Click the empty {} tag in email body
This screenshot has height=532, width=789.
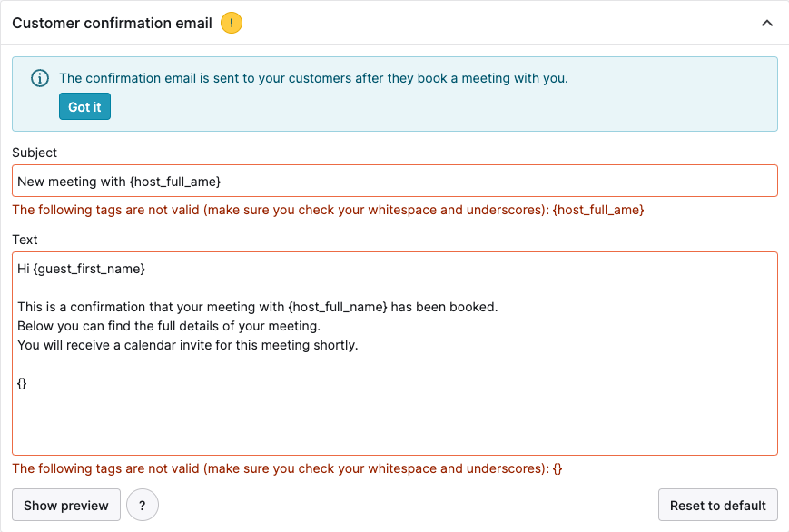22,383
